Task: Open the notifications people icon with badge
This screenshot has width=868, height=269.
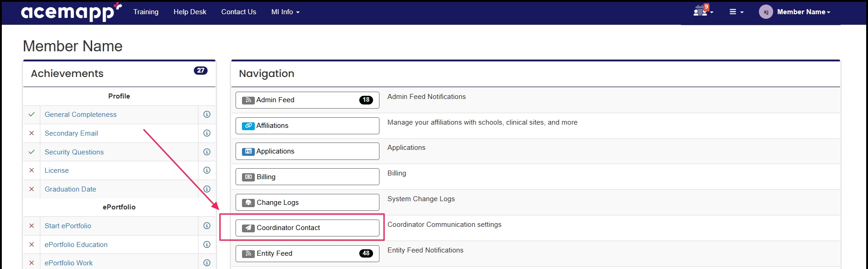Action: click(x=703, y=11)
